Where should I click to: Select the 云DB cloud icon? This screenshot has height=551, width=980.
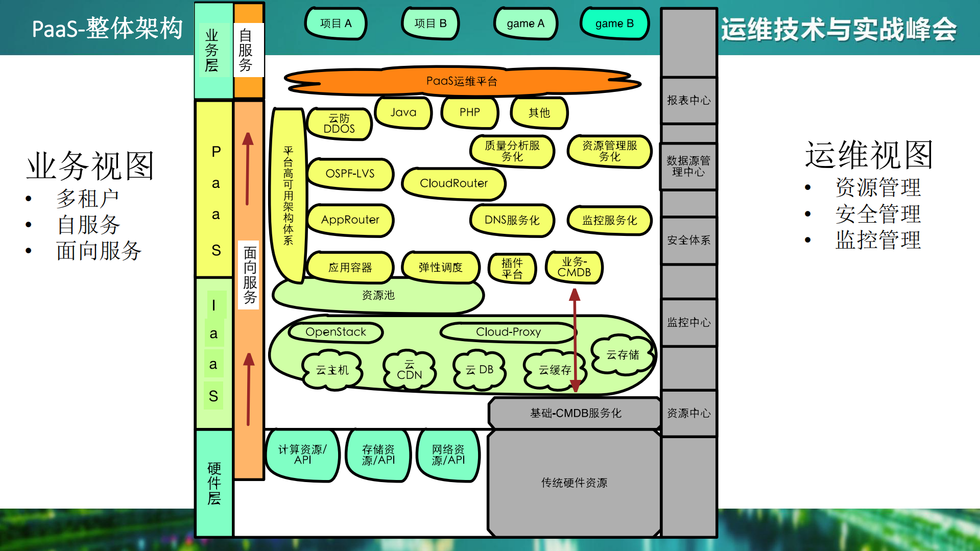click(x=479, y=369)
